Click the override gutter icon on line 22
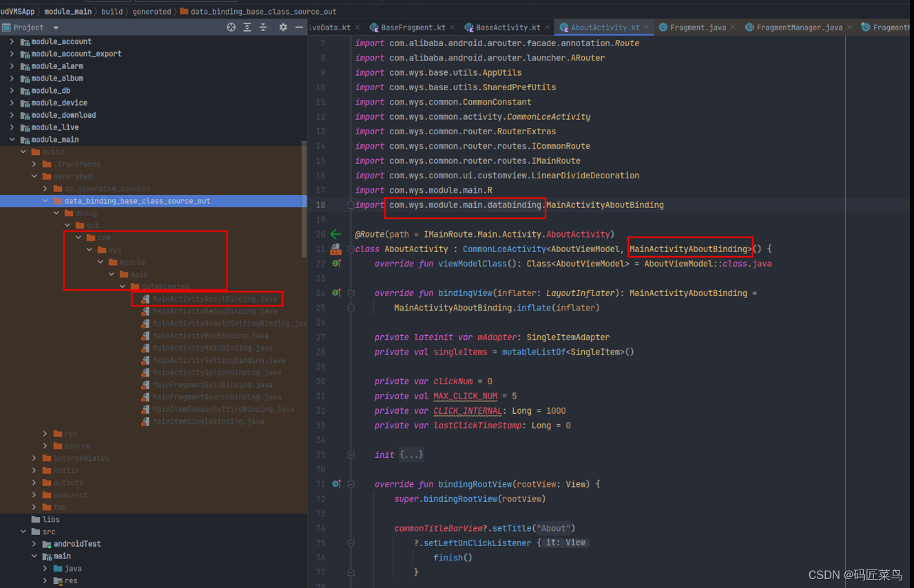 336,264
